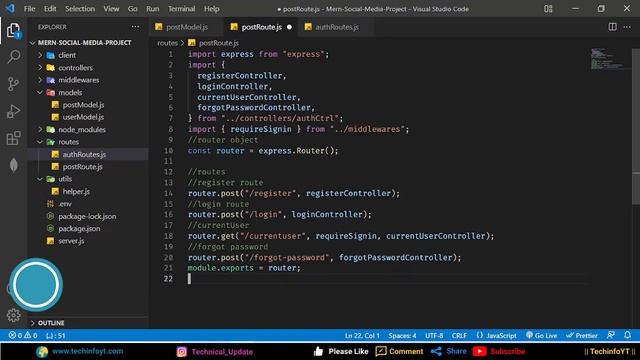Open the Terminal menu
The height and width of the screenshot is (360, 640).
pyautogui.click(x=181, y=9)
